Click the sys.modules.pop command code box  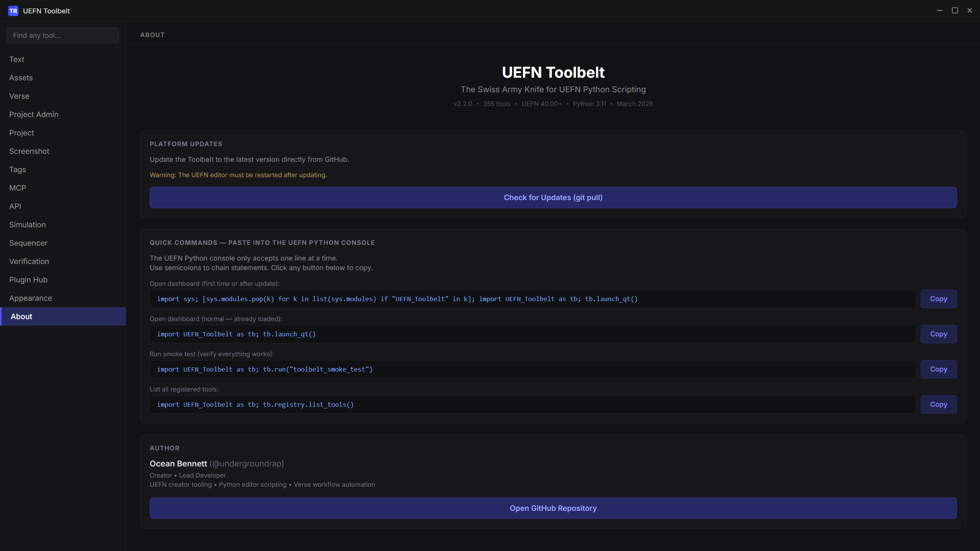[532, 299]
